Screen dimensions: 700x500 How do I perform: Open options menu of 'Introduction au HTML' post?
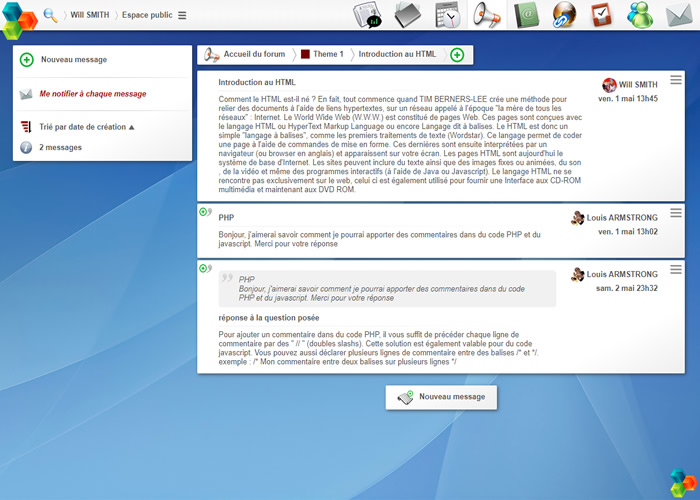(x=676, y=80)
